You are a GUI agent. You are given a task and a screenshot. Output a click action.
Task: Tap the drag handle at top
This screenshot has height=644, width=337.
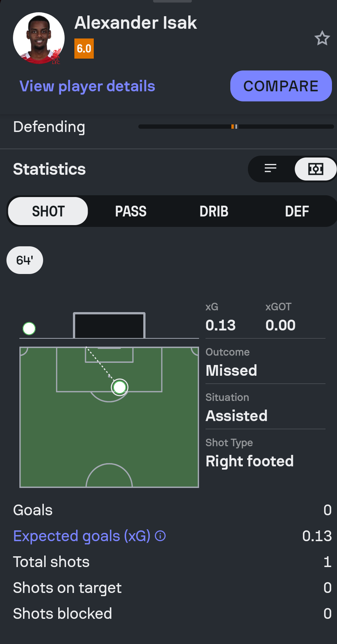point(172,1)
